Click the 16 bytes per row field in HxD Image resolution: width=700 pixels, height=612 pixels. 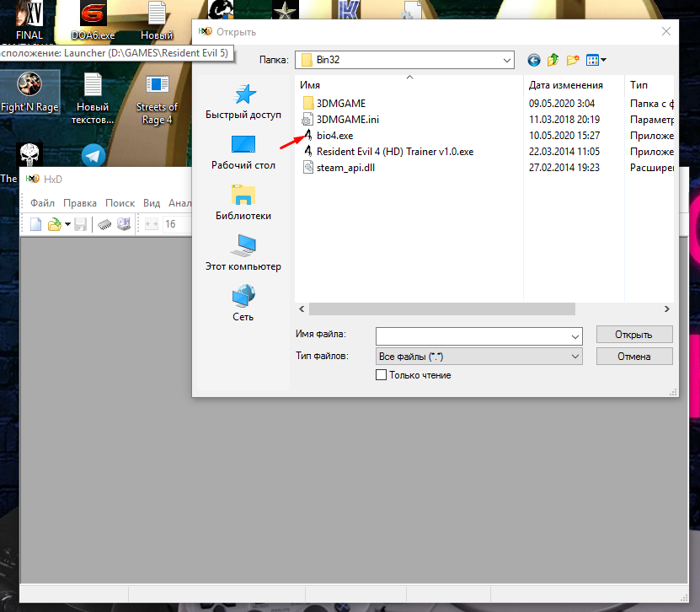(x=177, y=224)
